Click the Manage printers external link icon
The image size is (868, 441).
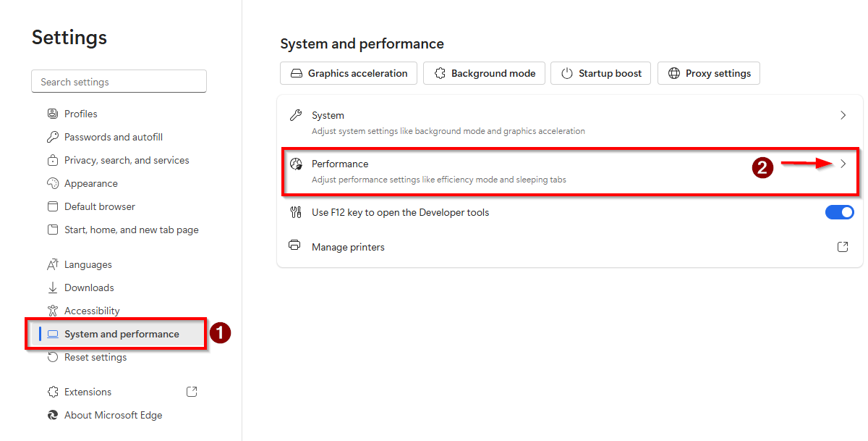(843, 247)
